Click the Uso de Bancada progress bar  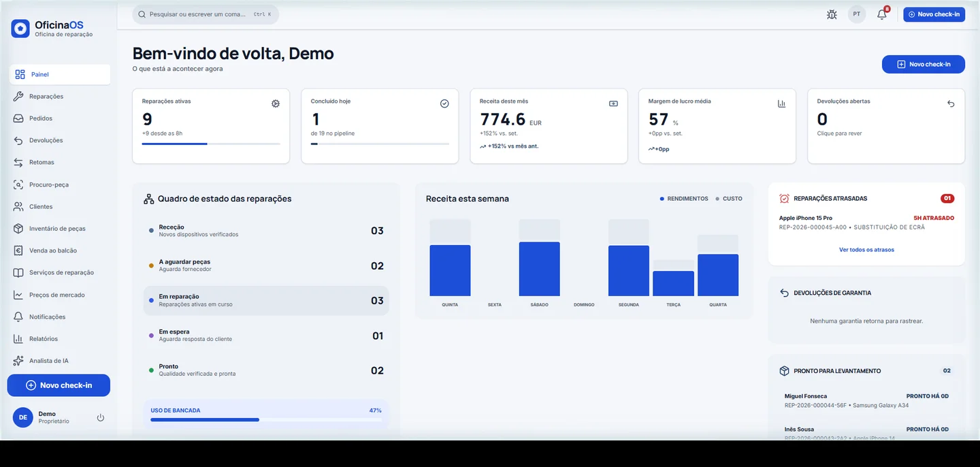(266, 420)
